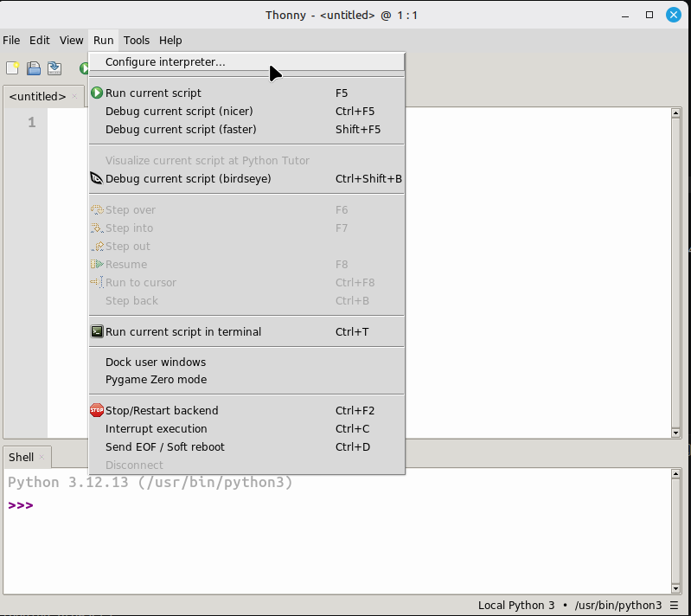
Task: Click line number 1 in the gutter
Action: pos(32,122)
